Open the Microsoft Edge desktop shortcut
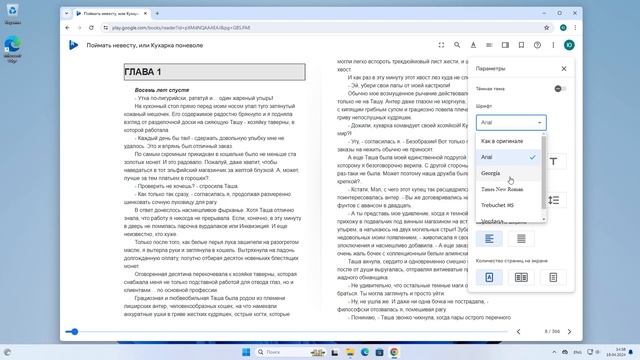This screenshot has height=360, width=640. point(12,49)
